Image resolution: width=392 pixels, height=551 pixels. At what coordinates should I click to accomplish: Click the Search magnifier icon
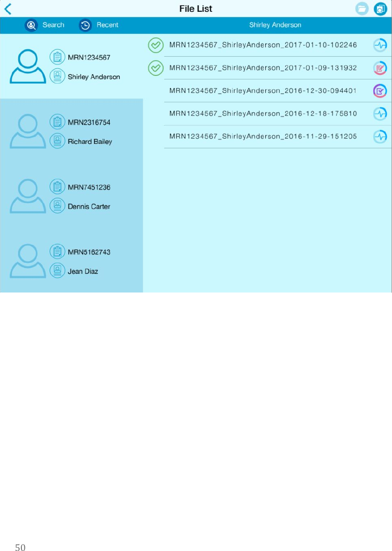(x=31, y=25)
